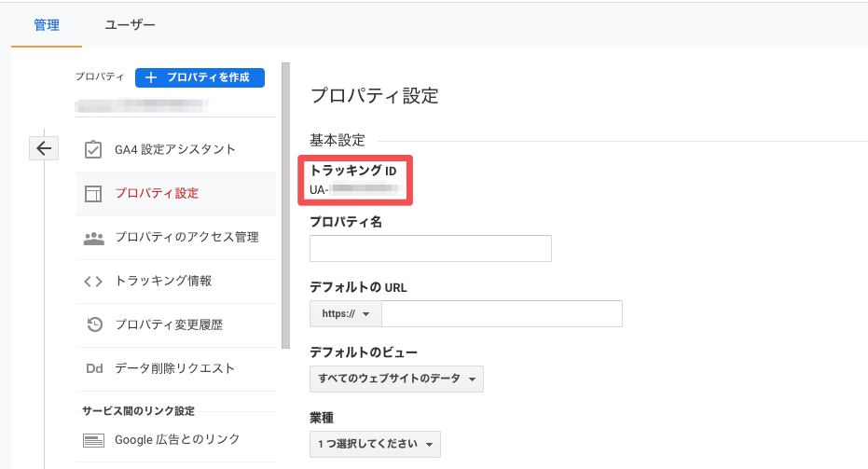Viewport: 868px width, 469px height.
Task: Click the GA4 設定アシスタント checkbox icon
Action: (x=93, y=150)
